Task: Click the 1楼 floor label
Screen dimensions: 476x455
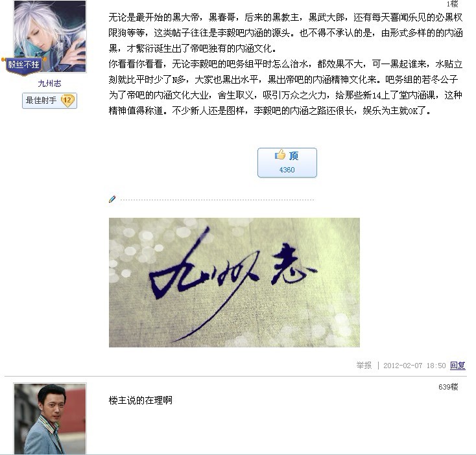Action: coord(452,4)
